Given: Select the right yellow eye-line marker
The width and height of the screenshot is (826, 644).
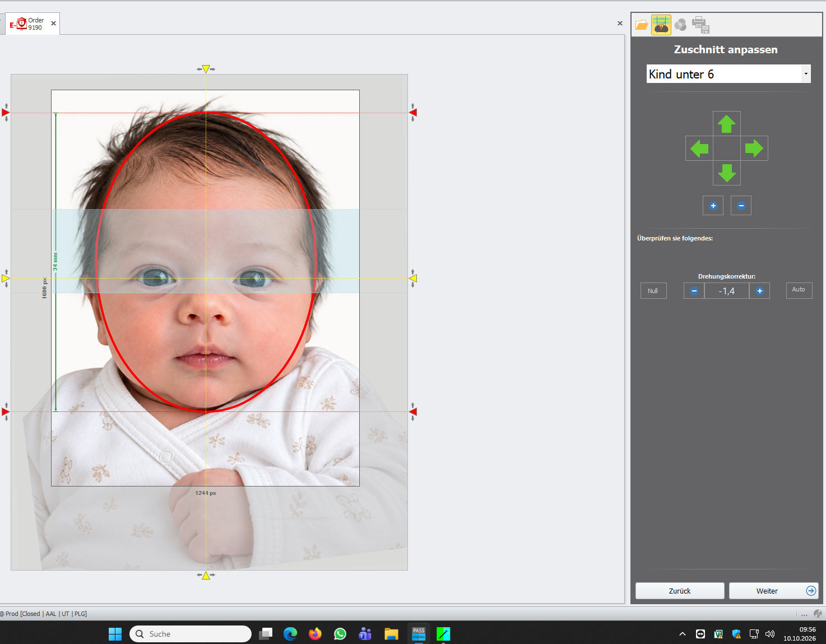Looking at the screenshot, I should [x=413, y=278].
